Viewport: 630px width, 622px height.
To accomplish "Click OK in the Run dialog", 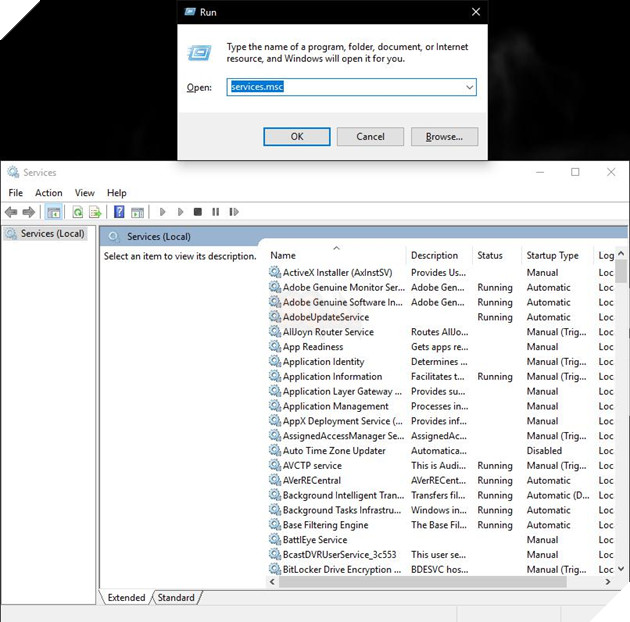I will [x=296, y=136].
